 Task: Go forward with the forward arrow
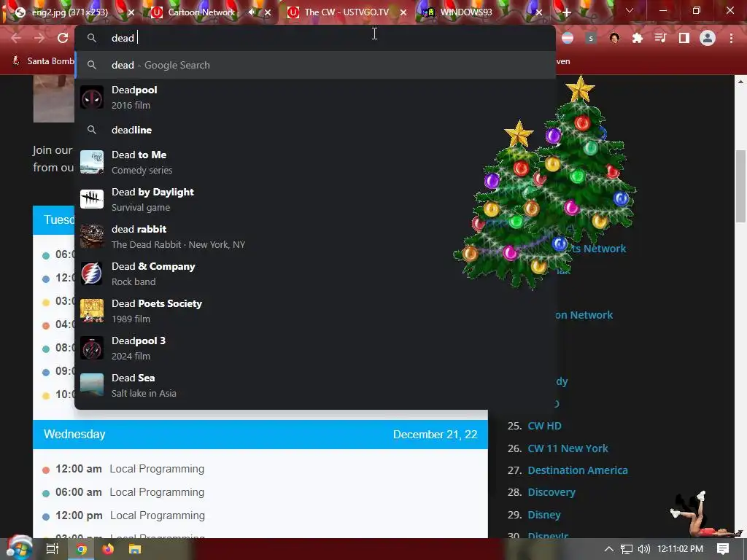(39, 38)
